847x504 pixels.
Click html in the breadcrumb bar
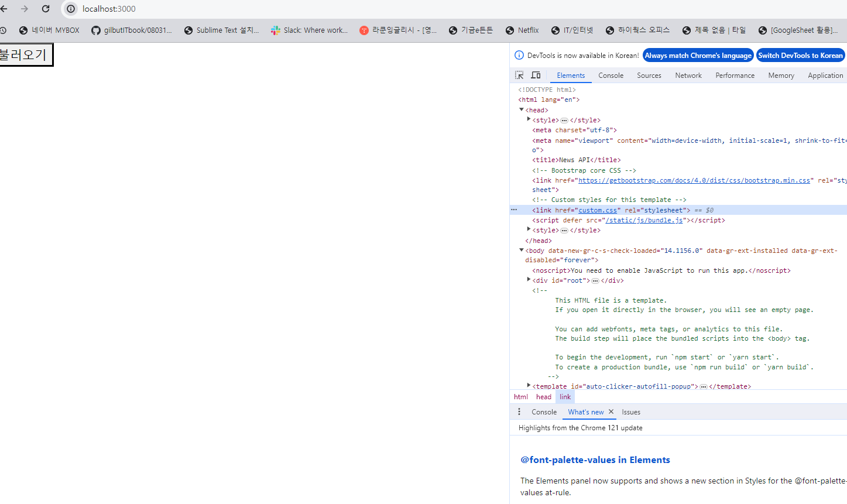tap(521, 397)
